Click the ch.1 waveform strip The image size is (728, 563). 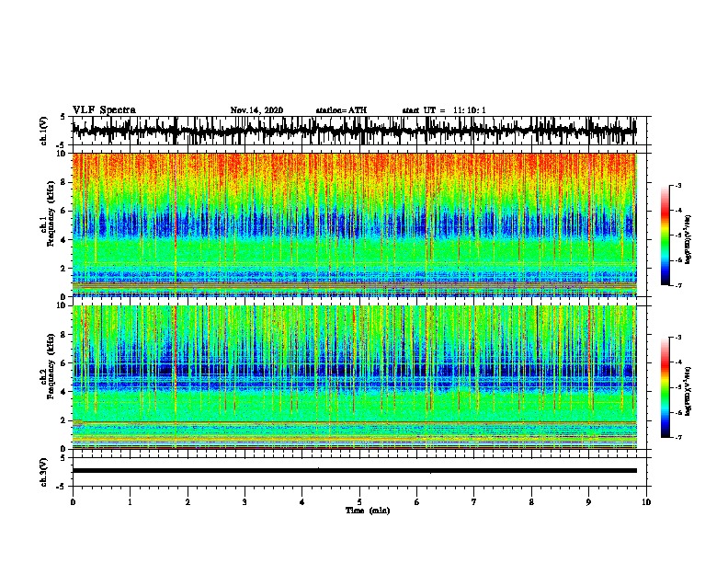(x=359, y=131)
